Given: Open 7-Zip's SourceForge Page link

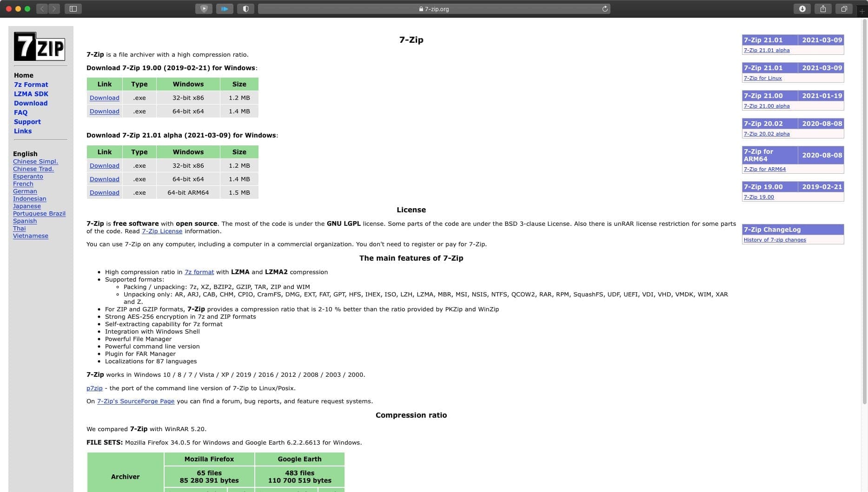Looking at the screenshot, I should click(136, 401).
